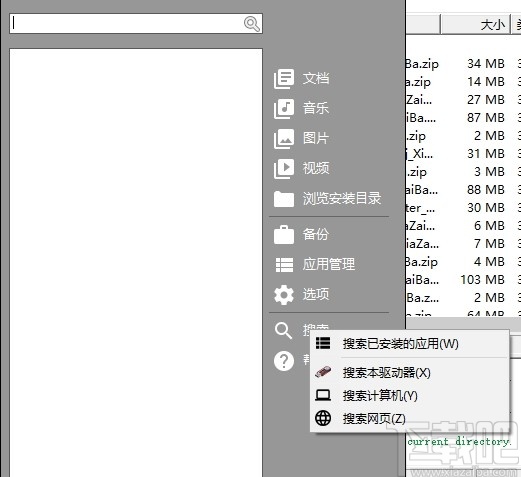Click the 大小 column header in file list
The image size is (521, 477).
point(476,24)
